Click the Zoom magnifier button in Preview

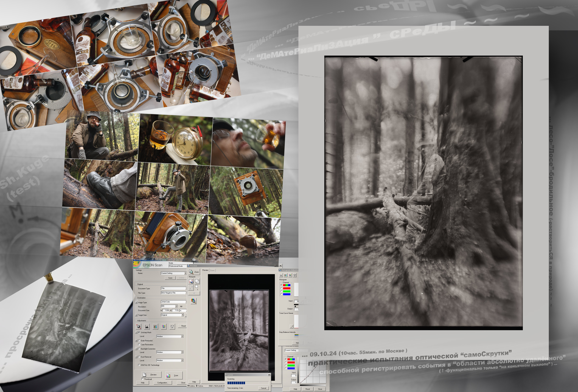coord(194,272)
